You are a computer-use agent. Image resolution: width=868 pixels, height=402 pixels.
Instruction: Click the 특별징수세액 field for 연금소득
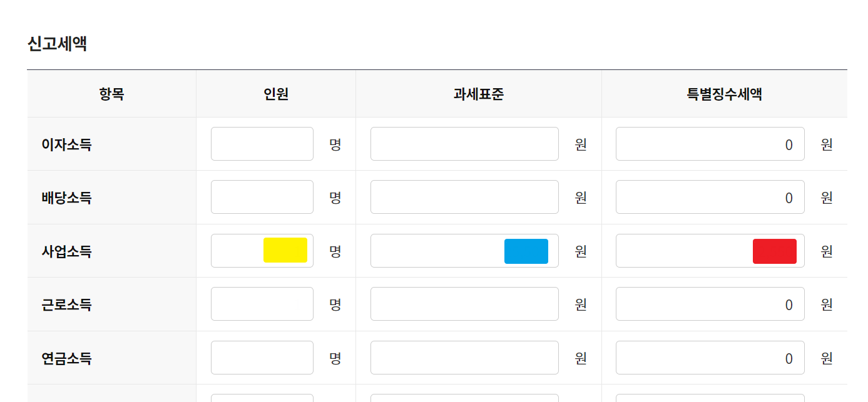(710, 357)
